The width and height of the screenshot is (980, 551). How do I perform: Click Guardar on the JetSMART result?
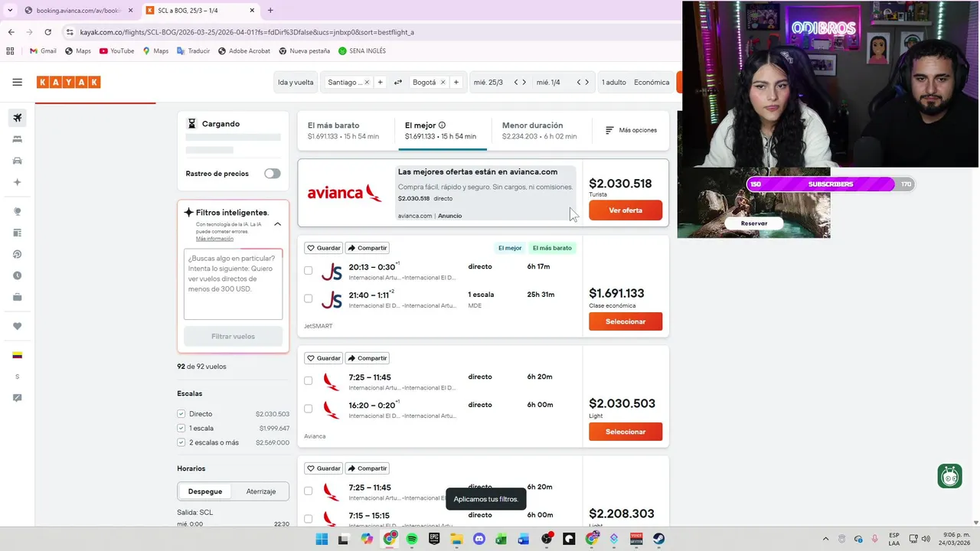pos(323,248)
